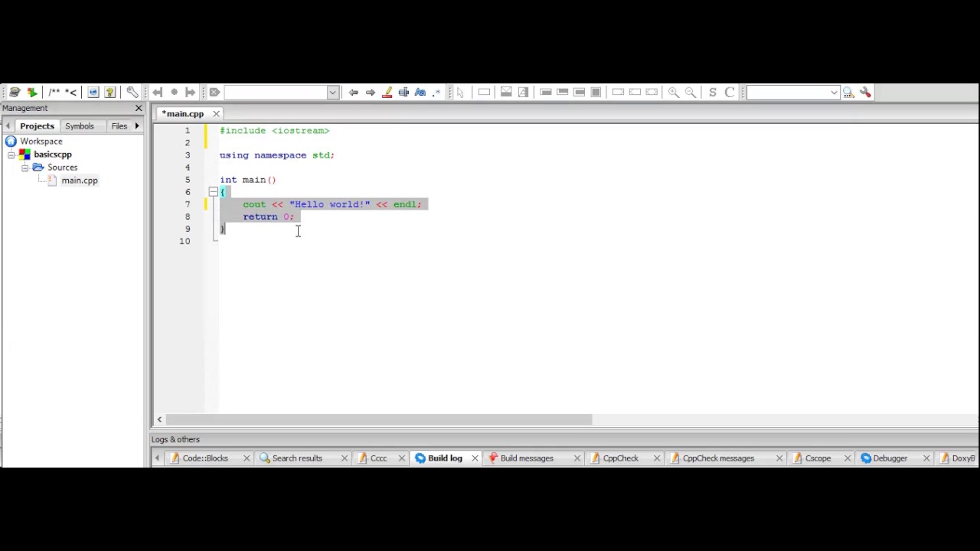Toggle the regex '.*' icon
980x551 pixels.
click(x=437, y=92)
